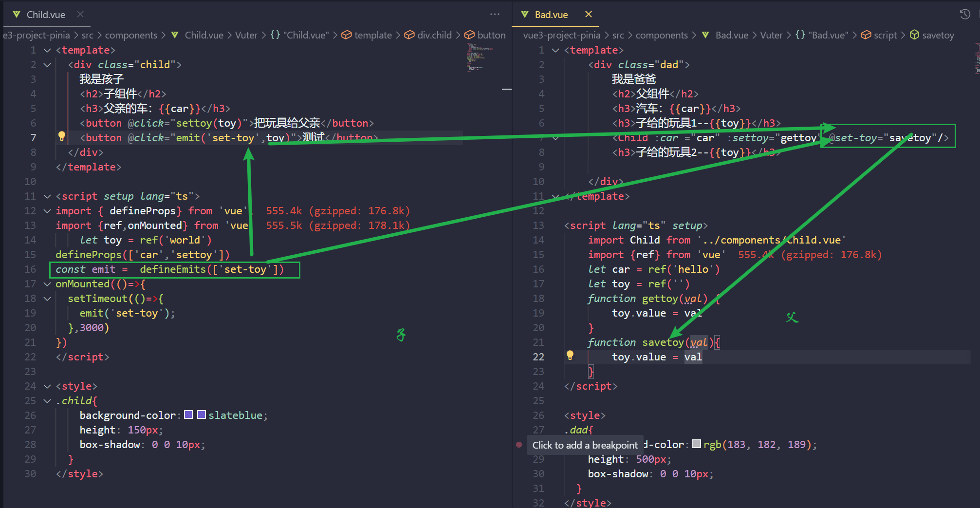Viewport: 980px width, 508px height.
Task: Fold setTimeout block at line 18 in Child.vue
Action: point(47,299)
